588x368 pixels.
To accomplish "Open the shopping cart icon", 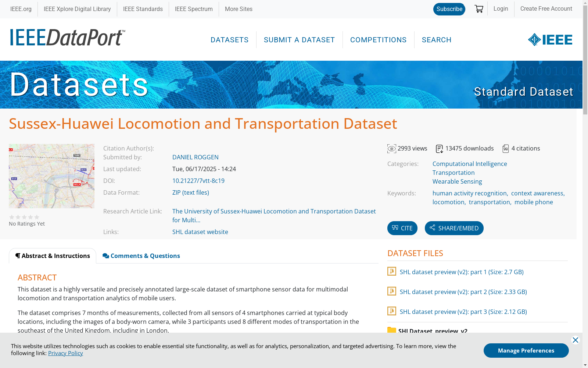I will (478, 9).
